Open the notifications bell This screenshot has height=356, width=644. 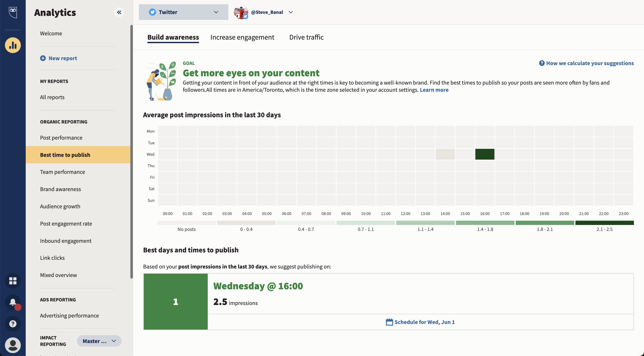point(13,302)
